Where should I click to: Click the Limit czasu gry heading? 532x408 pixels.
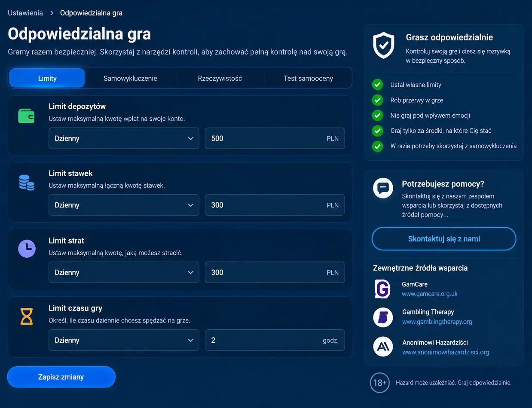75,308
